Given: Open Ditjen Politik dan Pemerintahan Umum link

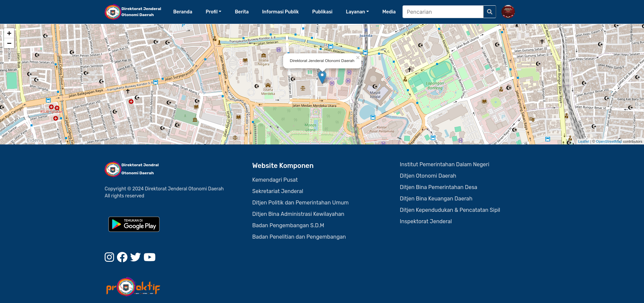Looking at the screenshot, I should [301, 202].
